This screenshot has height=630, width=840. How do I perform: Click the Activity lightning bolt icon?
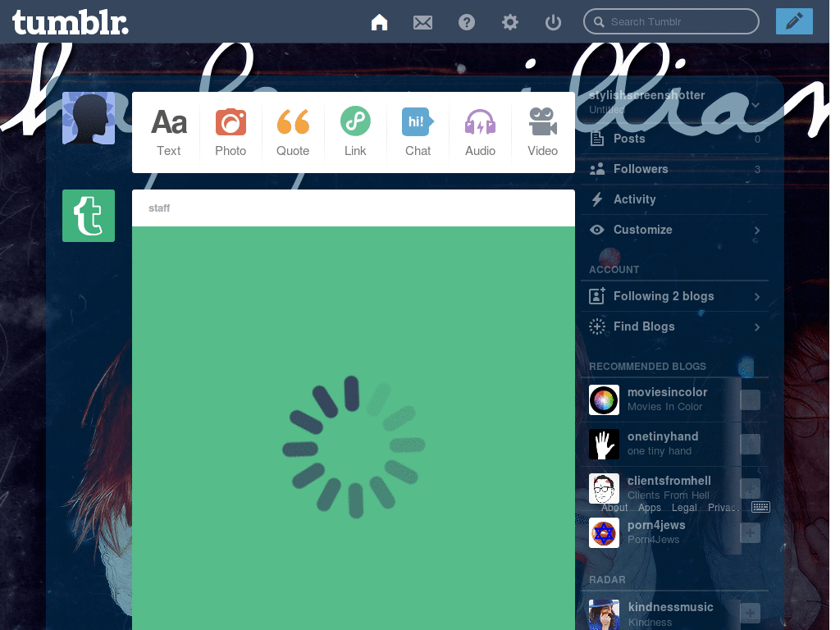(x=597, y=199)
